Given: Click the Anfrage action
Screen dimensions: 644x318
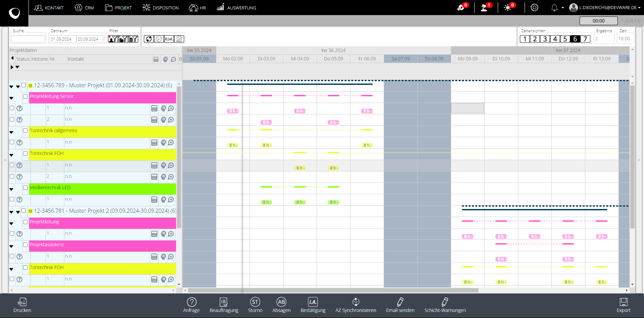Looking at the screenshot, I should coord(192,305).
